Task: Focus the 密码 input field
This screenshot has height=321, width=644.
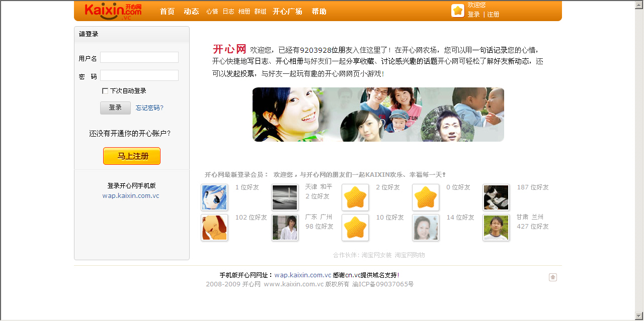Action: point(139,75)
